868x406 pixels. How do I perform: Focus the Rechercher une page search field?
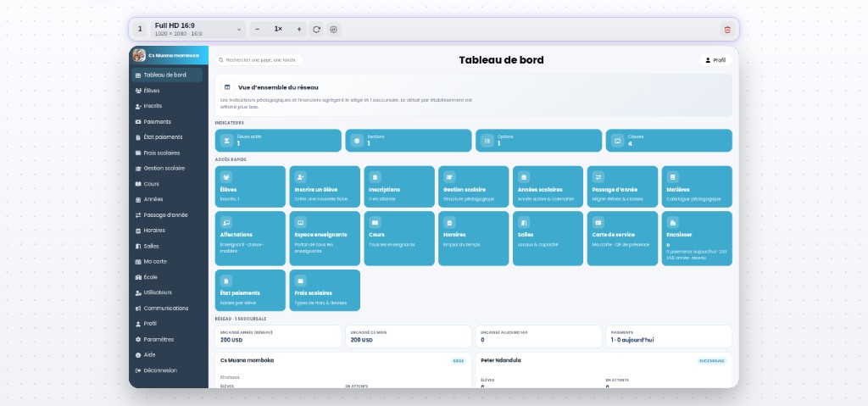click(259, 60)
